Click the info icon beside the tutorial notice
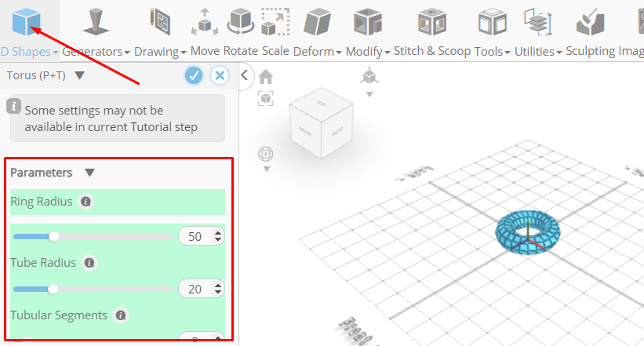This screenshot has height=346, width=644. [13, 106]
